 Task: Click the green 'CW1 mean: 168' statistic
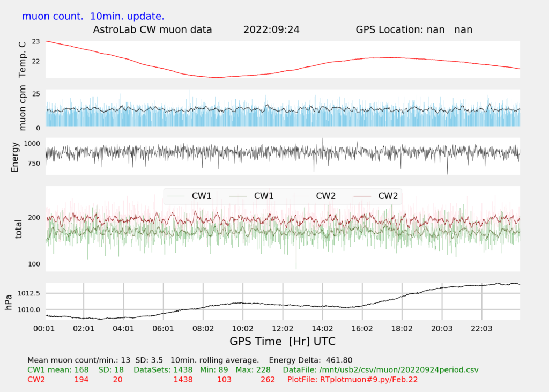pyautogui.click(x=58, y=369)
